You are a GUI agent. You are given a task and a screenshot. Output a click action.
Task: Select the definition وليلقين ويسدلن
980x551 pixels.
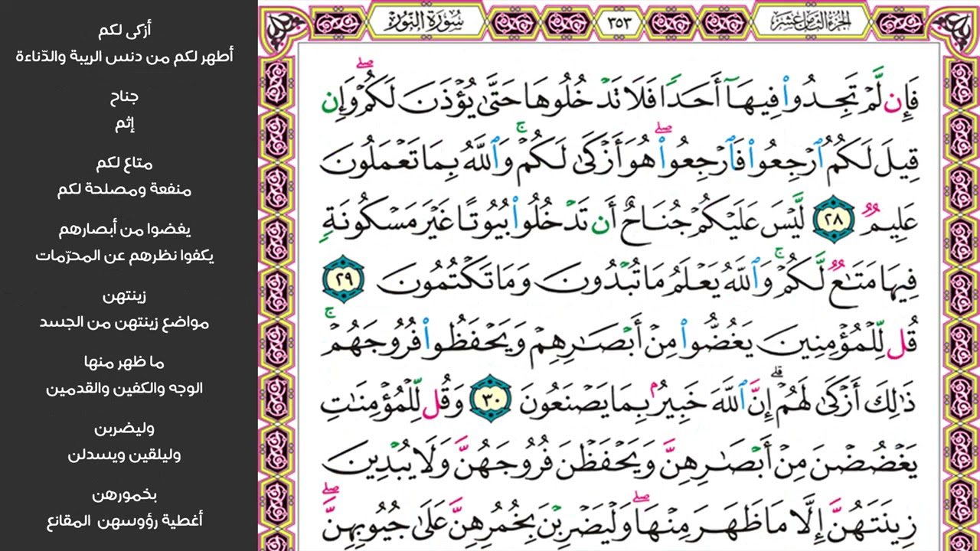click(125, 455)
